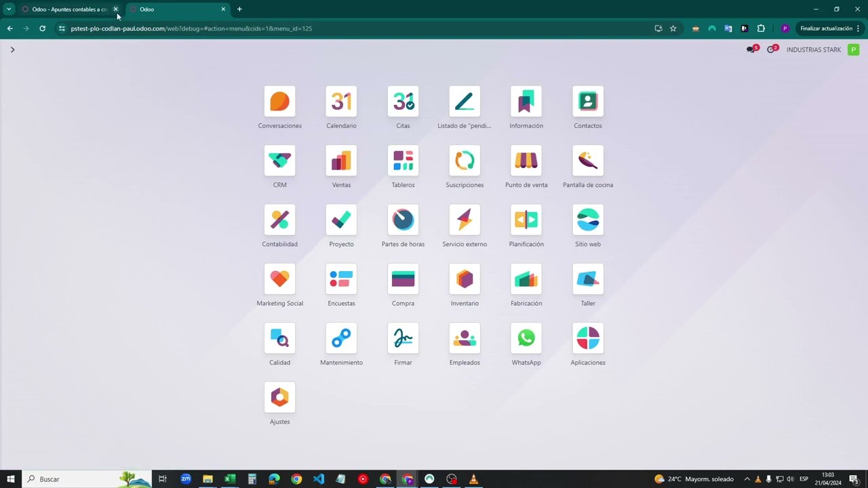Open the Taller app
The image size is (868, 488).
pos(588,279)
